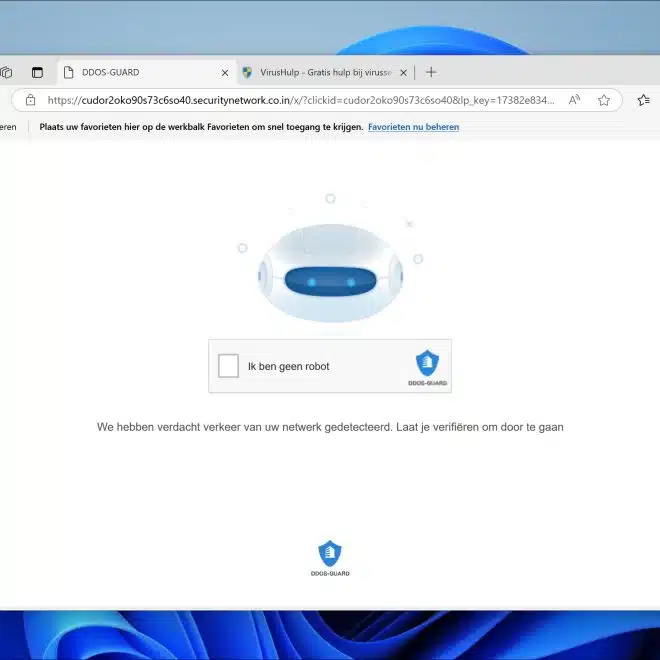Open the workspaces icon
The height and width of the screenshot is (660, 660).
[x=6, y=72]
